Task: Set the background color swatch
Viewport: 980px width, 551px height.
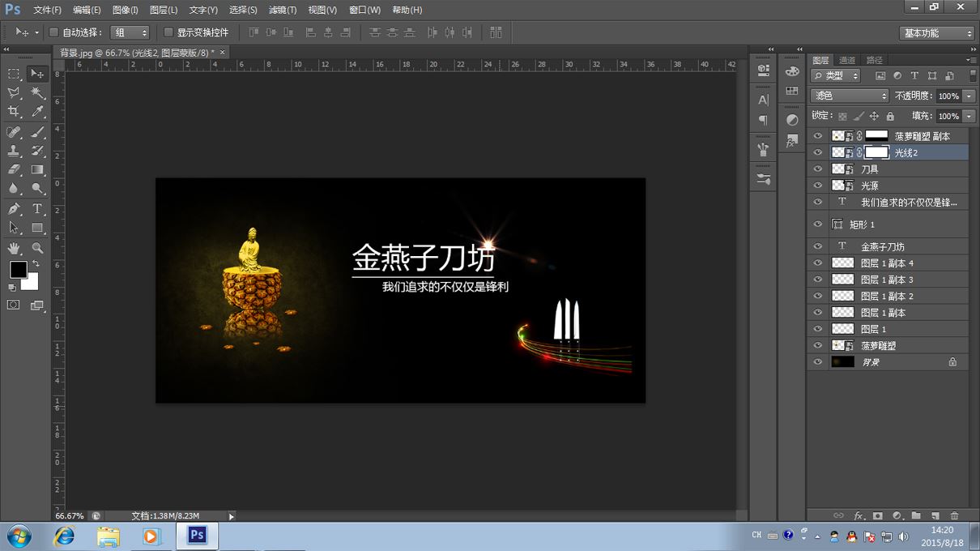Action: pos(32,283)
